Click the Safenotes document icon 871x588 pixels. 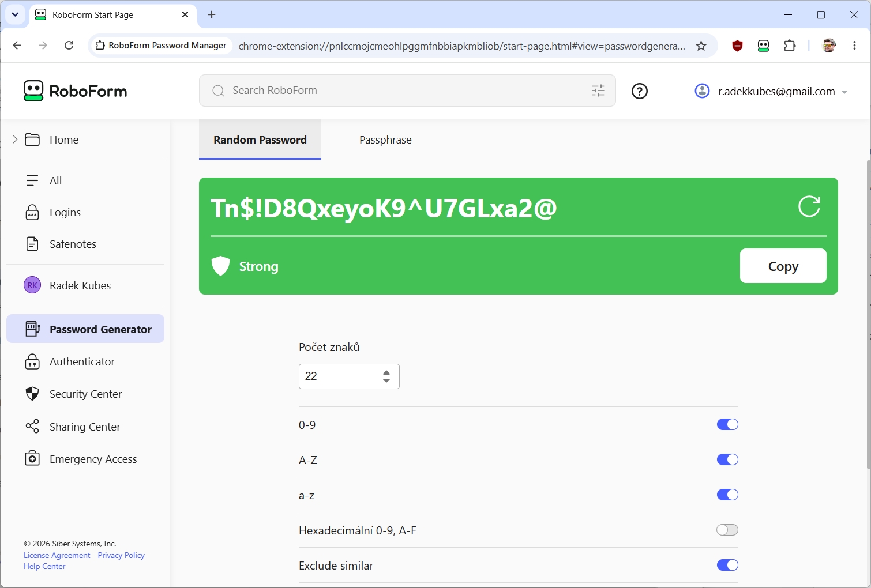[32, 244]
